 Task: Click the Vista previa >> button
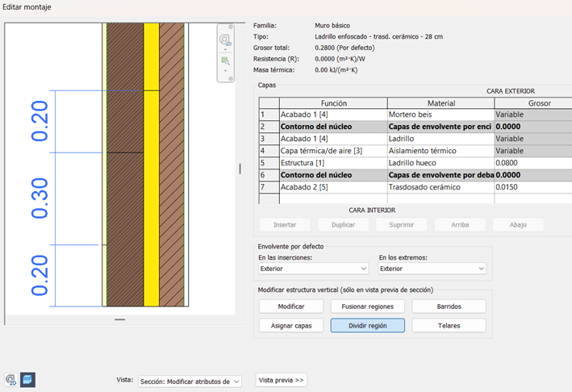tap(282, 380)
